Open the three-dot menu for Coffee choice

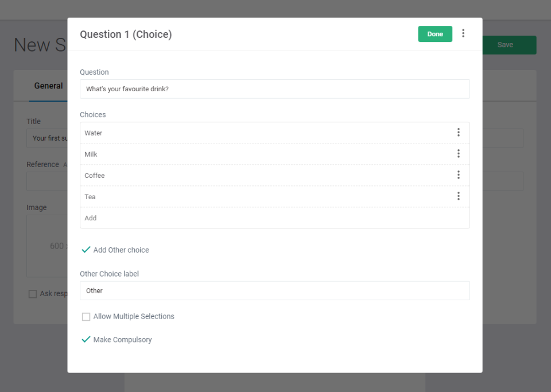[x=458, y=175]
